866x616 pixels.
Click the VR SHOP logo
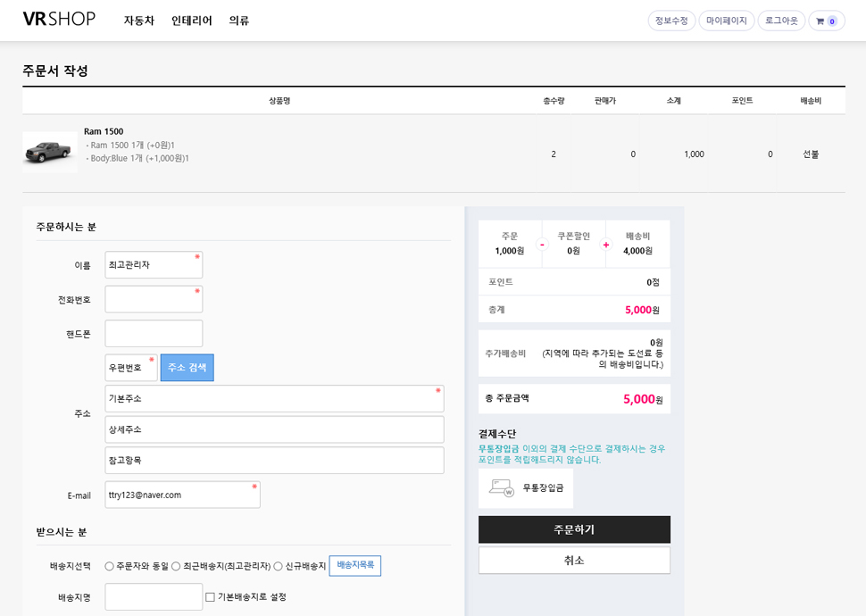pyautogui.click(x=59, y=20)
